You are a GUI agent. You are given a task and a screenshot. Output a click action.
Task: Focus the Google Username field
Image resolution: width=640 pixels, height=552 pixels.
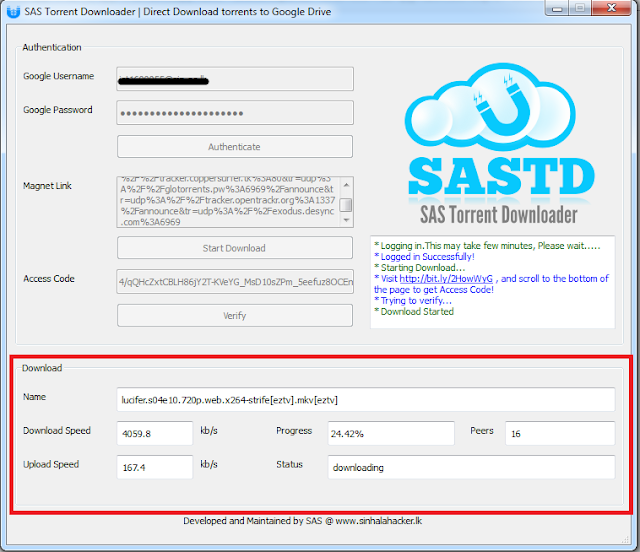(235, 79)
